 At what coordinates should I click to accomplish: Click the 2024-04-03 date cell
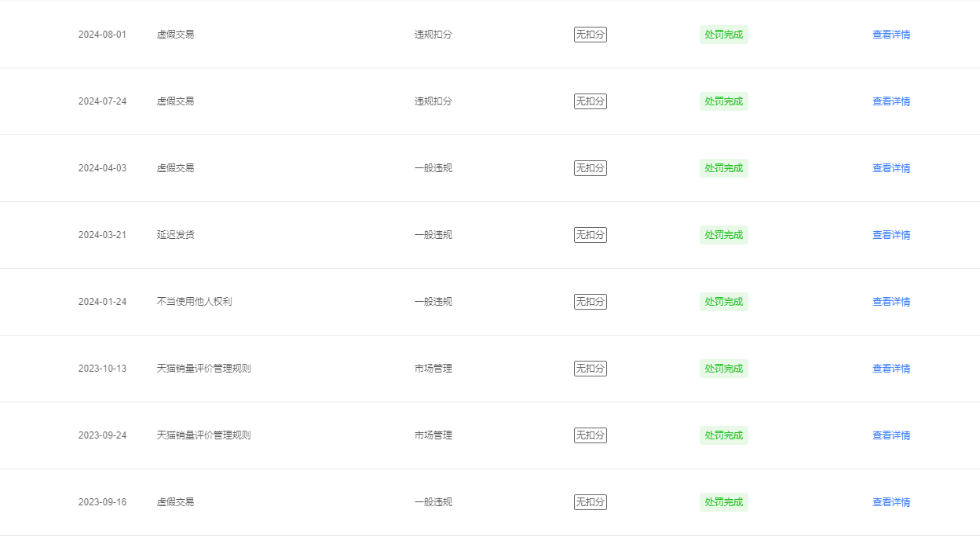coord(102,168)
